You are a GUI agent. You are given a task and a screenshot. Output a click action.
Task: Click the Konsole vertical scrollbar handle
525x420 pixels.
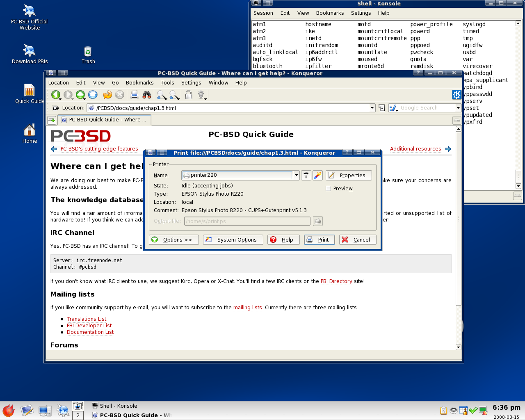point(518,176)
